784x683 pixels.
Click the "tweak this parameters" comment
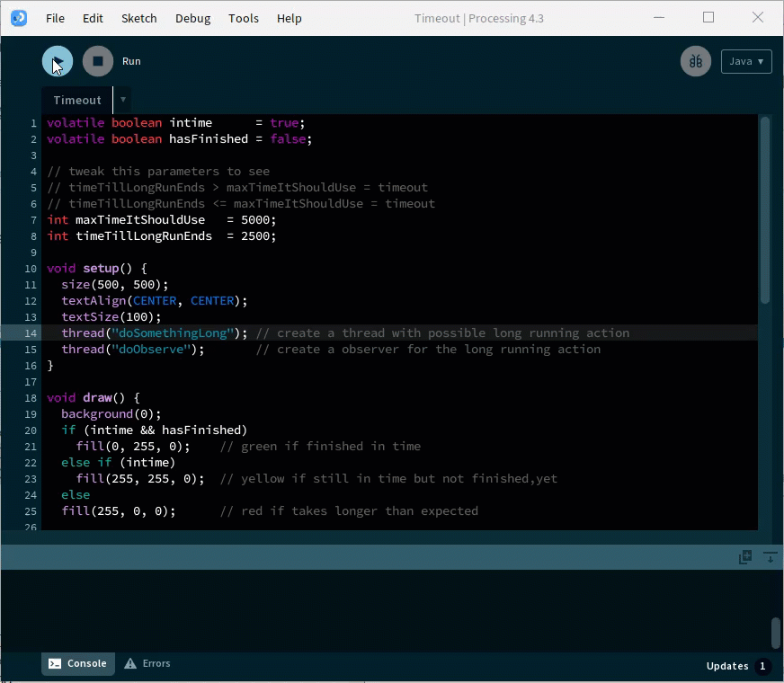pyautogui.click(x=158, y=172)
